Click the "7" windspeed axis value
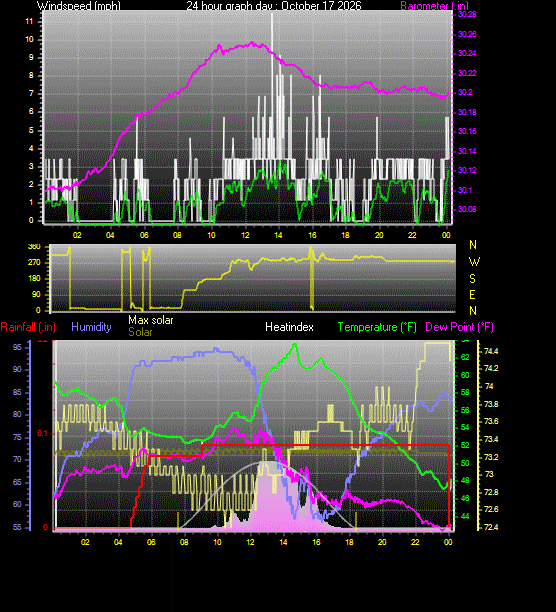 31,94
